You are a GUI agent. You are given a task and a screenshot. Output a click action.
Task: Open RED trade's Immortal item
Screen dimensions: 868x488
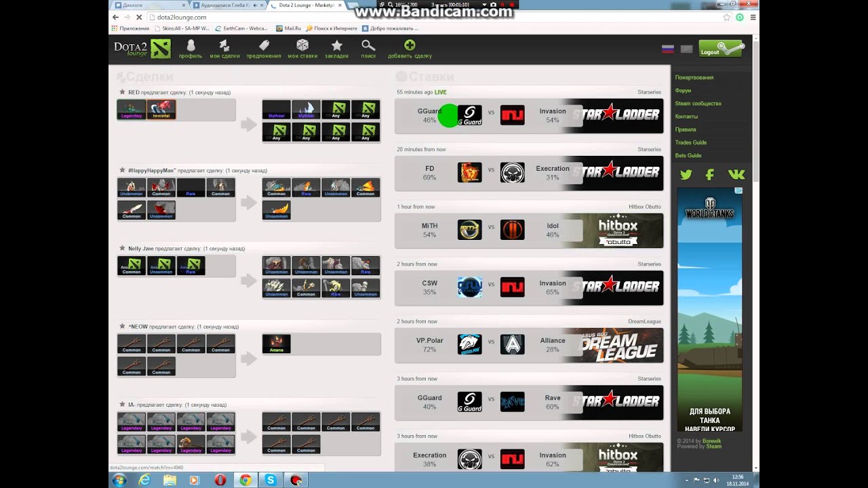(x=161, y=110)
